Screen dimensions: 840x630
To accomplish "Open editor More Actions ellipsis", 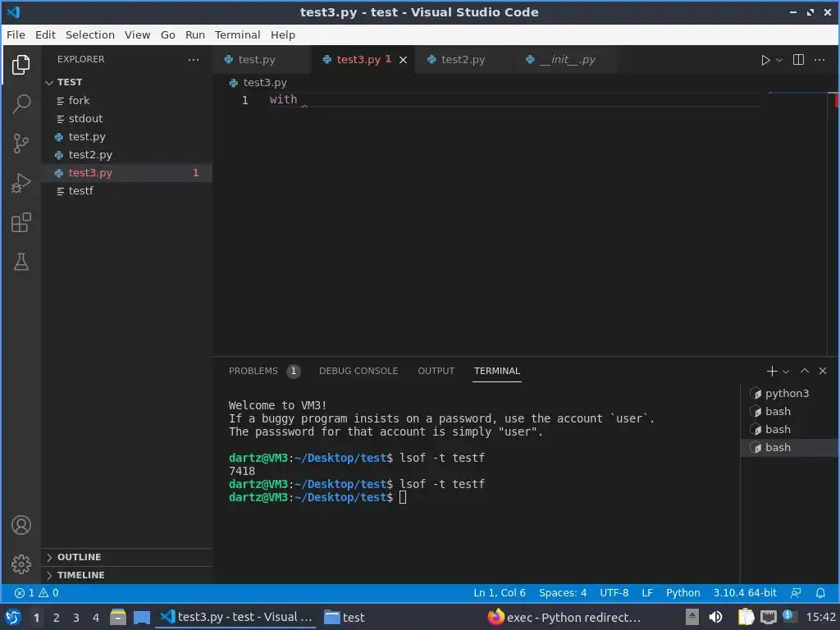I will tap(819, 59).
